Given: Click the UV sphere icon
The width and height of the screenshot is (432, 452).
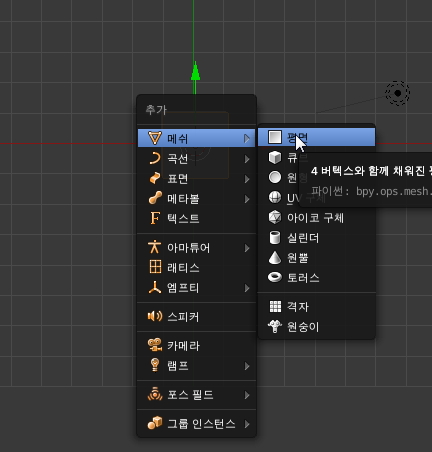Looking at the screenshot, I should pyautogui.click(x=275, y=197).
